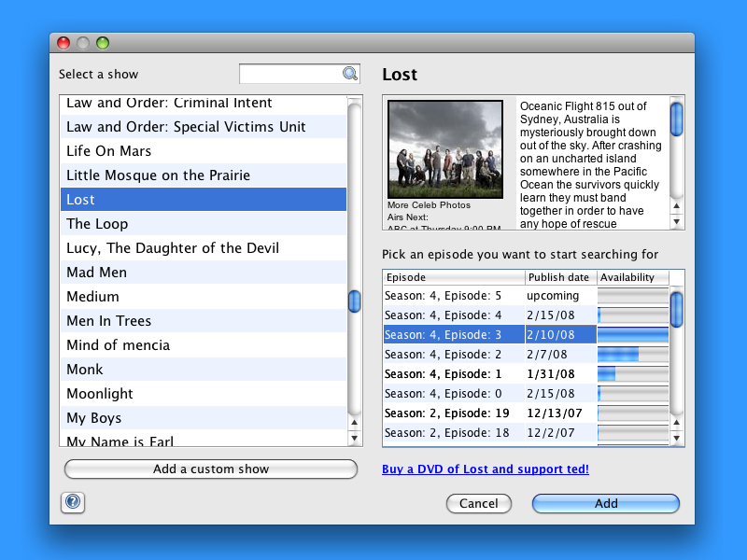Click the description panel scrollbar thumb
This screenshot has width=747, height=560.
676,119
